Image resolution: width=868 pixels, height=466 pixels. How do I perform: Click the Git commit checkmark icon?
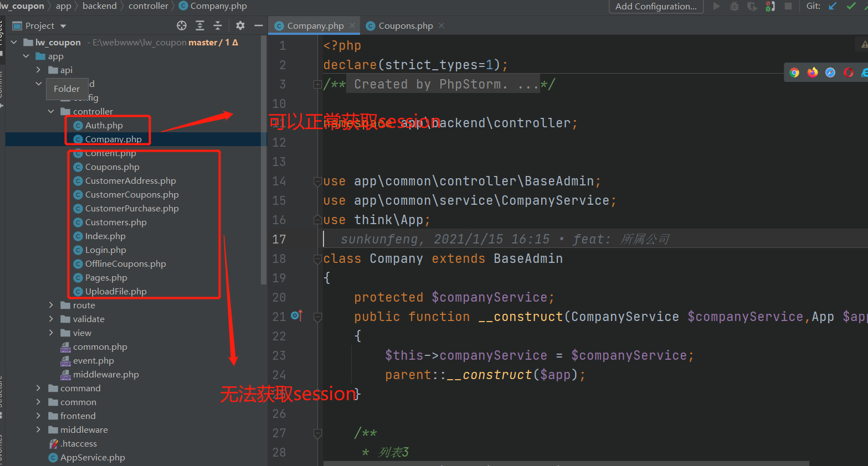(x=851, y=6)
